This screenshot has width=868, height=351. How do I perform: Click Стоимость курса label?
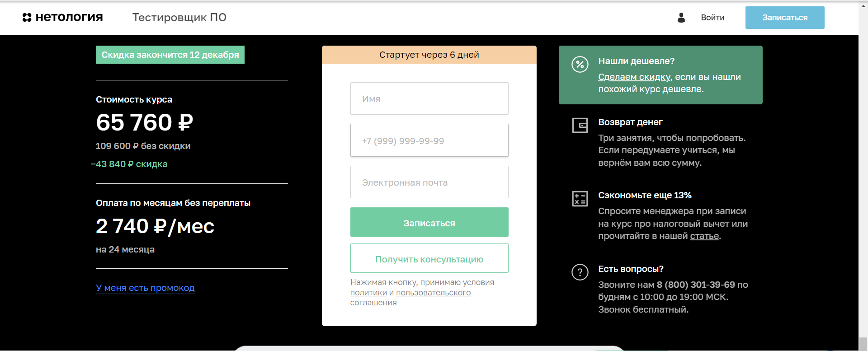[134, 99]
